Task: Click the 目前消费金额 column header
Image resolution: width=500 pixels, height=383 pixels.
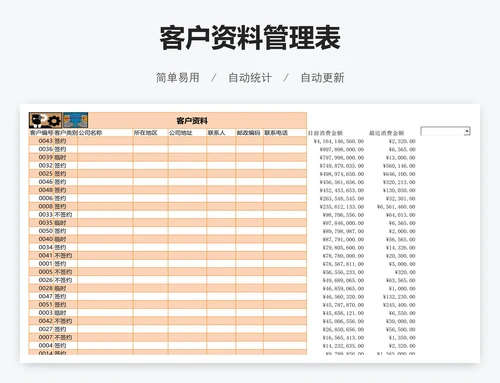Action: coord(325,133)
